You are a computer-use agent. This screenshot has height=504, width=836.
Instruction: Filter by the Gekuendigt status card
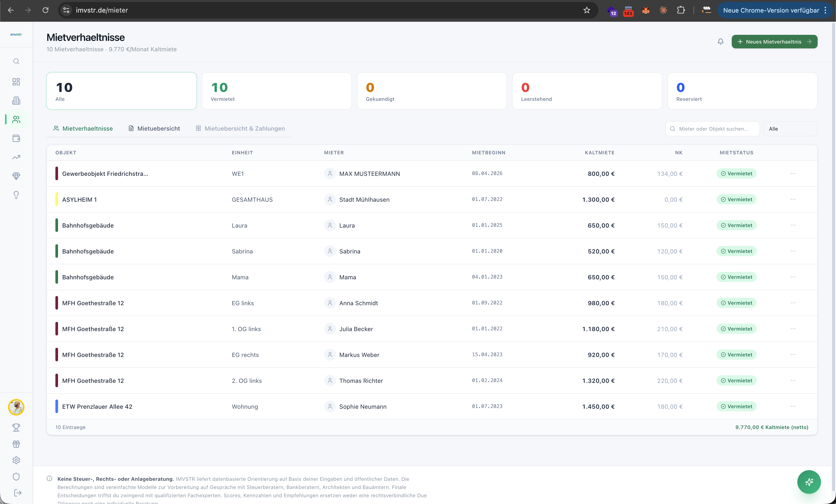pos(432,91)
